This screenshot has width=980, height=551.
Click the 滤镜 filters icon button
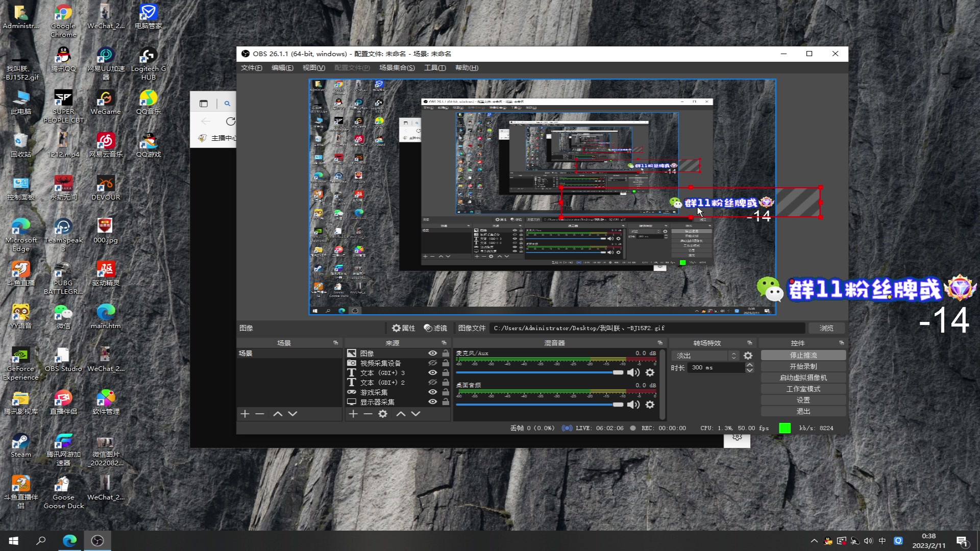click(x=435, y=328)
